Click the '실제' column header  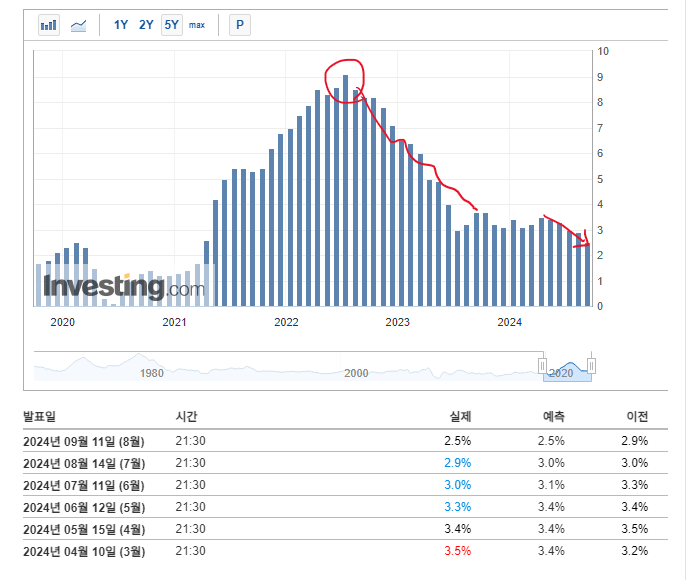pyautogui.click(x=460, y=416)
